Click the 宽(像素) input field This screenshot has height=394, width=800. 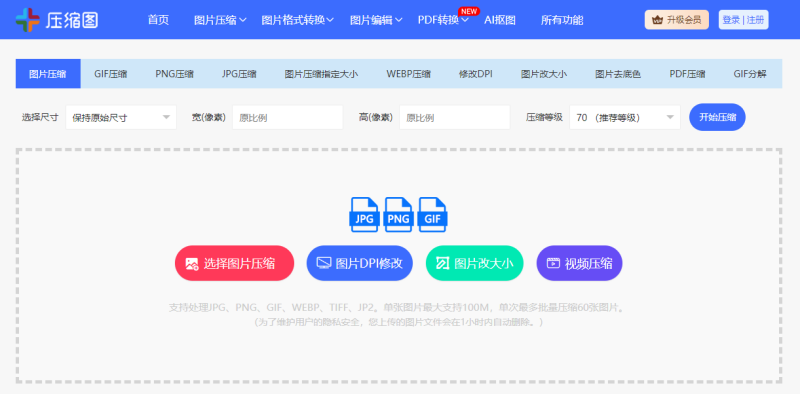288,118
